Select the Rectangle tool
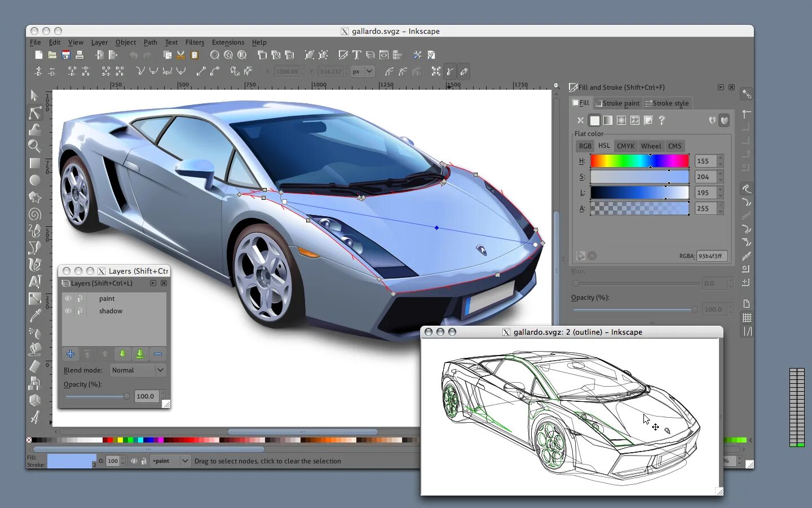Image resolution: width=812 pixels, height=508 pixels. click(34, 163)
